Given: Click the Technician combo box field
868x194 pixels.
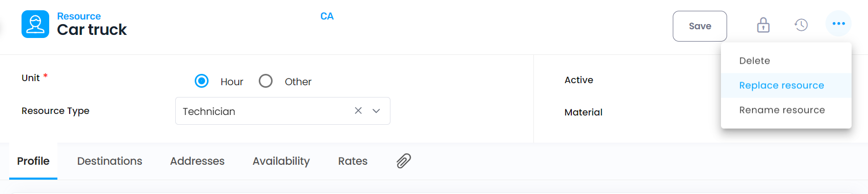Looking at the screenshot, I should 283,111.
